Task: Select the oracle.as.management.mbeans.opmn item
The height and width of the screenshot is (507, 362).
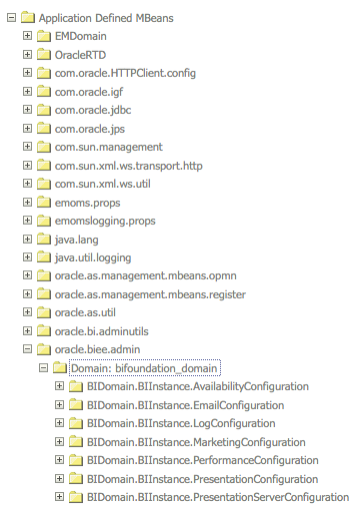Action: pyautogui.click(x=146, y=276)
